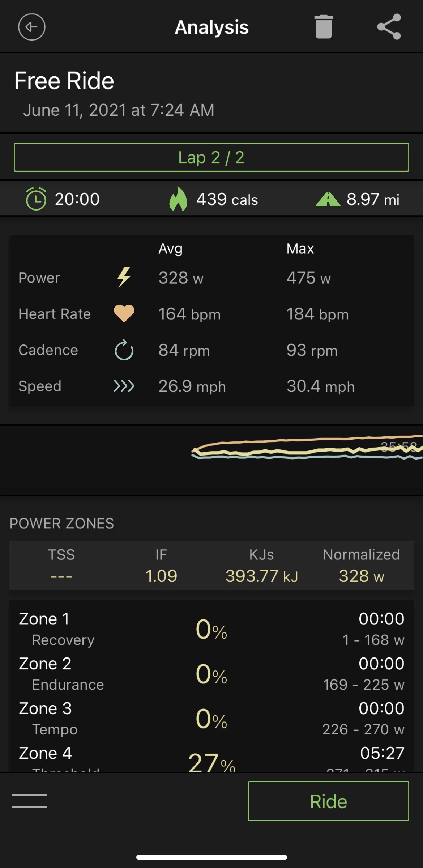The image size is (423, 868).
Task: Tap the green clock duration icon
Action: point(36,199)
